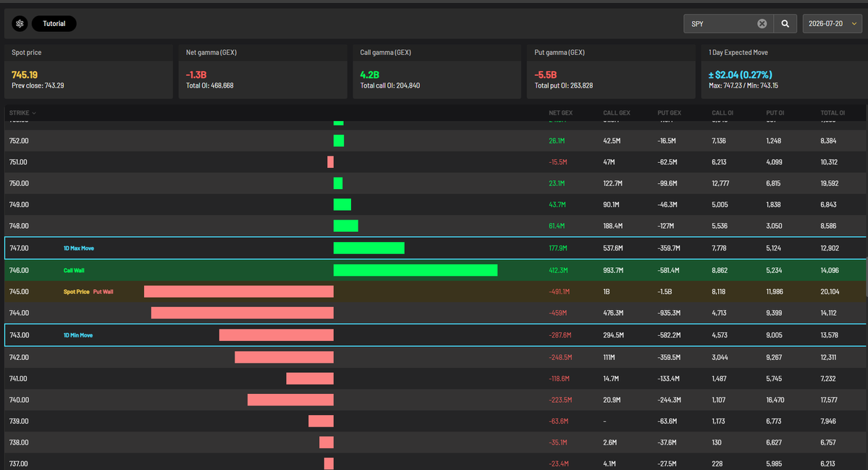Screen dimensions: 868x470
Task: Click the CALL GEX column header
Action: (617, 113)
